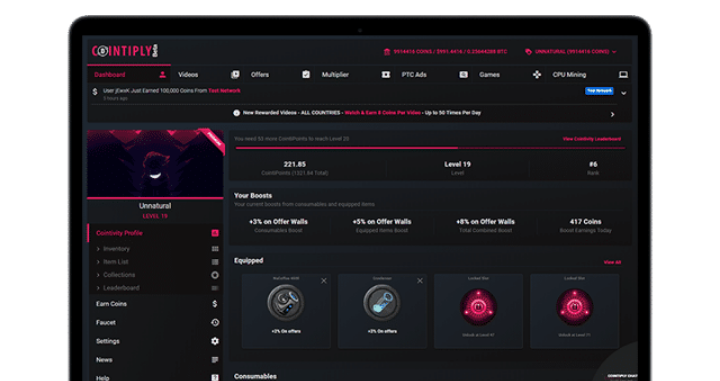The image size is (720, 381).
Task: Click the Cointivity Profile sidebar icon
Action: pyautogui.click(x=215, y=233)
